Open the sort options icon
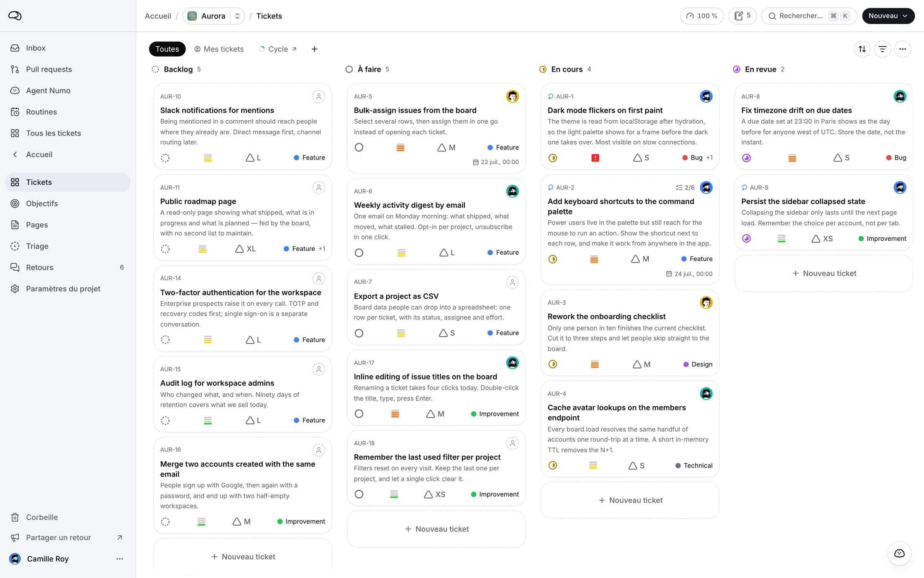 (x=862, y=49)
